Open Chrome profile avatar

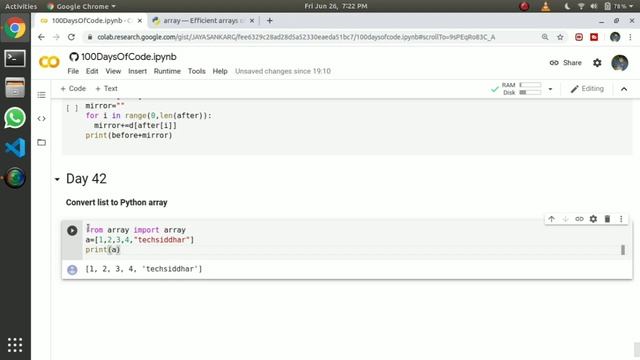(x=615, y=37)
